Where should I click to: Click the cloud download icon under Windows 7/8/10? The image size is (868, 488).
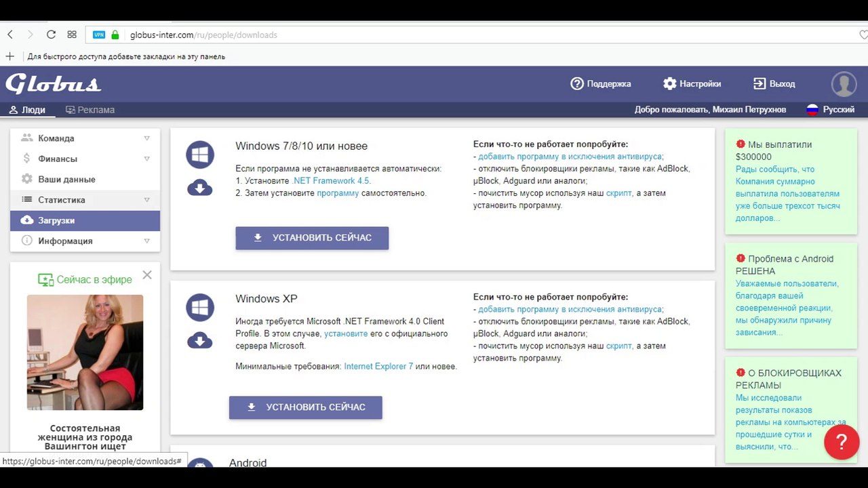click(x=200, y=188)
